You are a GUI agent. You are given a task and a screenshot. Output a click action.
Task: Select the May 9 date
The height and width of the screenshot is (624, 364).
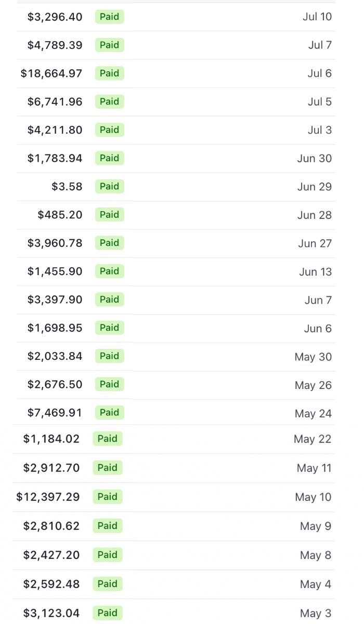315,526
